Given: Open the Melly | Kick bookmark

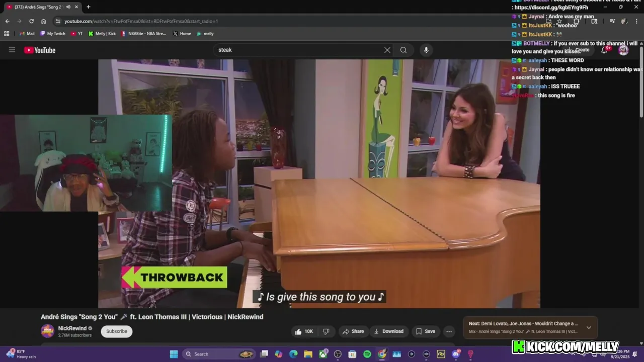Looking at the screenshot, I should point(102,34).
